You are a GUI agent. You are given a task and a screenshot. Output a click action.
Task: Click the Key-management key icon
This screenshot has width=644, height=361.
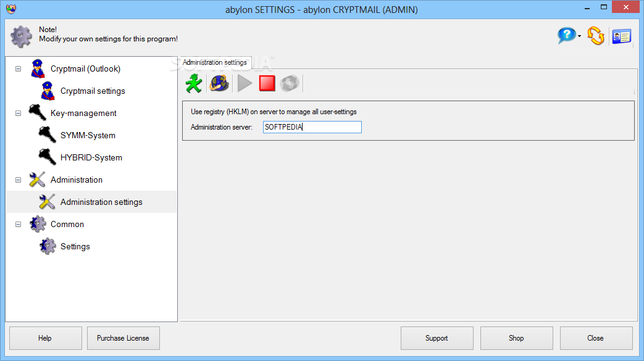[x=38, y=112]
